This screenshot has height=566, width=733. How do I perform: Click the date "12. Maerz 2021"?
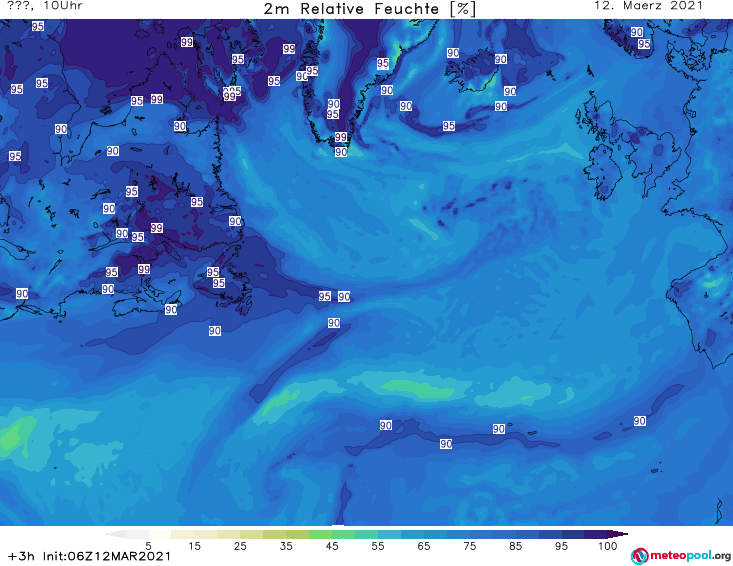(x=648, y=6)
